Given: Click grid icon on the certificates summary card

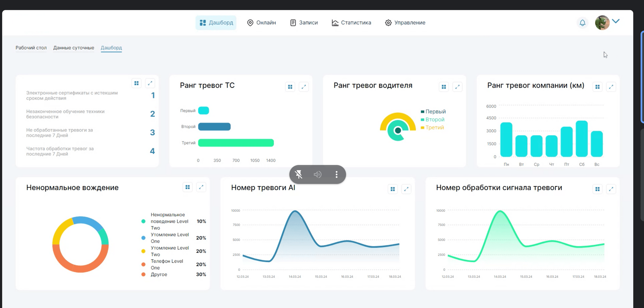Looking at the screenshot, I should (136, 83).
